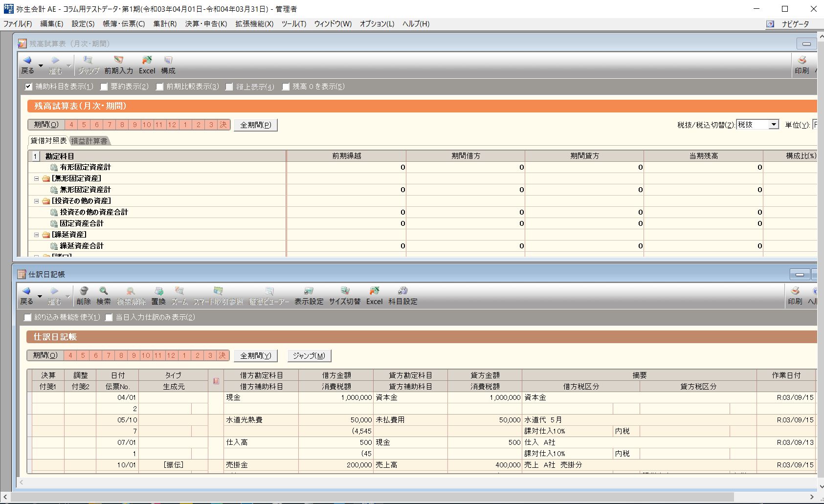Image resolution: width=824 pixels, height=504 pixels.
Task: Click level 1 button beside 勘定科目 header
Action: pyautogui.click(x=35, y=156)
